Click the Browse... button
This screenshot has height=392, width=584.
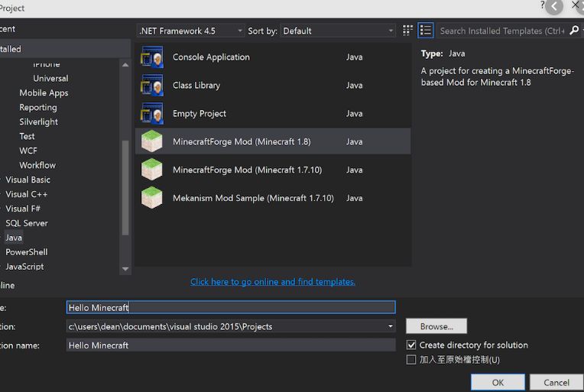point(436,326)
